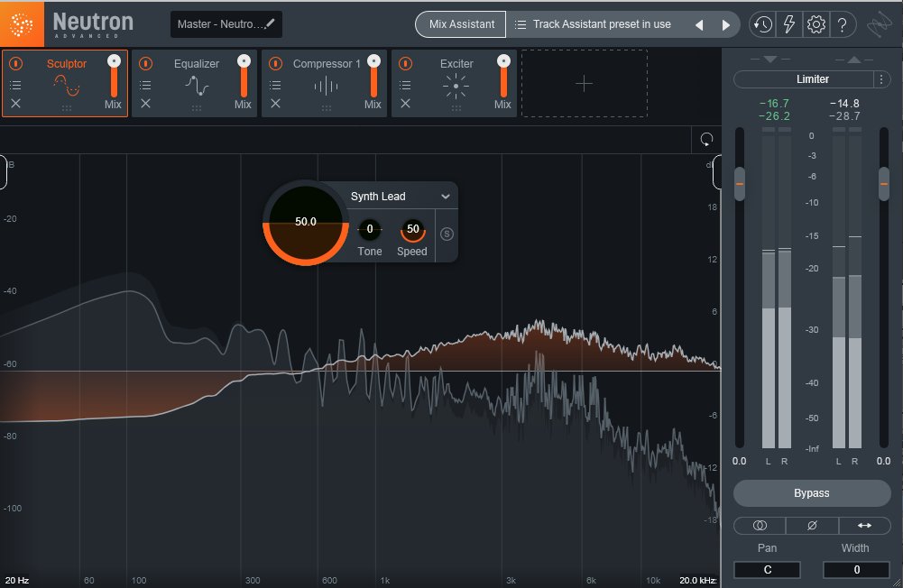
Task: Click the left spectrum scale handle
Action: [3, 171]
